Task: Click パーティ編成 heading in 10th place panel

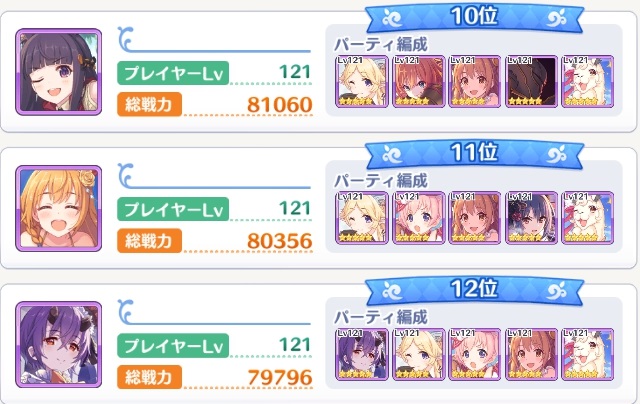Action: (381, 44)
